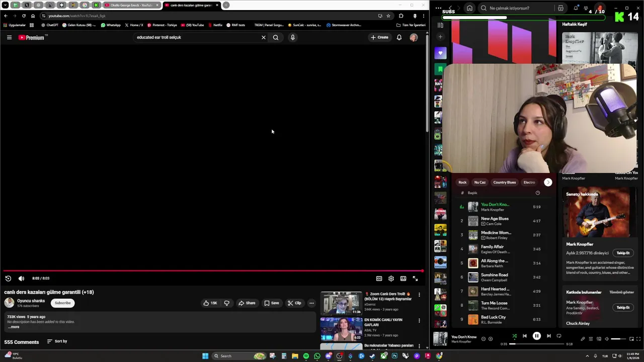Like the video with 15K likes
The width and height of the screenshot is (644, 362).
point(210,303)
